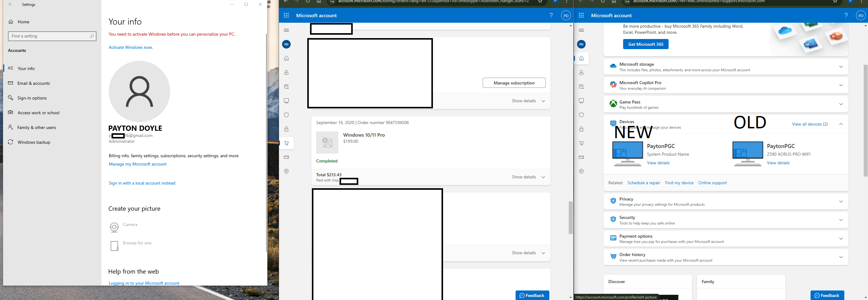Open location pin icon in right window sidebar
The image size is (868, 300).
coord(581,171)
